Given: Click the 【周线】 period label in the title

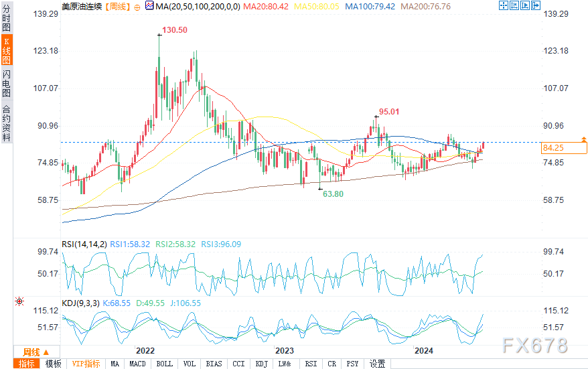Looking at the screenshot, I should click(117, 7).
